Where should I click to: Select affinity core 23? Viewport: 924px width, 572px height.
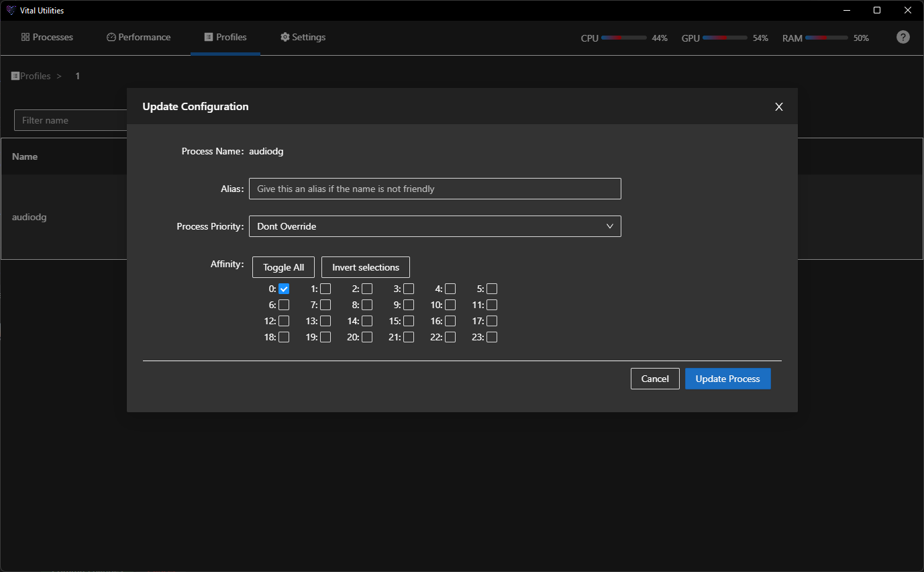click(x=492, y=337)
